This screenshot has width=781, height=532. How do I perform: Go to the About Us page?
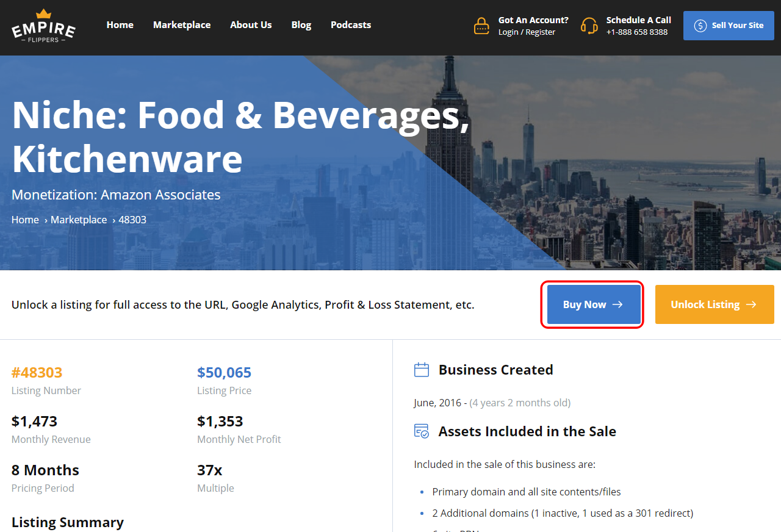[251, 25]
